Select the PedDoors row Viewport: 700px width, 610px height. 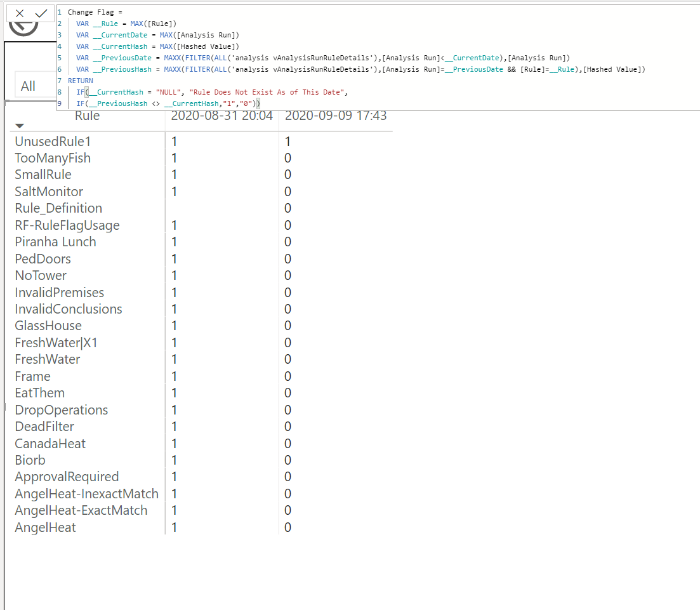coord(201,259)
